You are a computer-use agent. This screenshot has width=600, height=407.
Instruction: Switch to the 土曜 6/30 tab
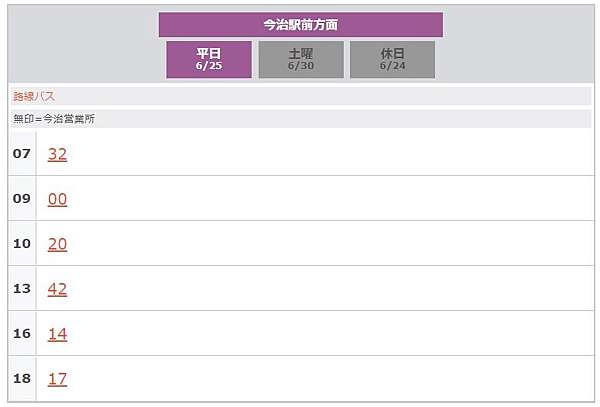pyautogui.click(x=301, y=60)
